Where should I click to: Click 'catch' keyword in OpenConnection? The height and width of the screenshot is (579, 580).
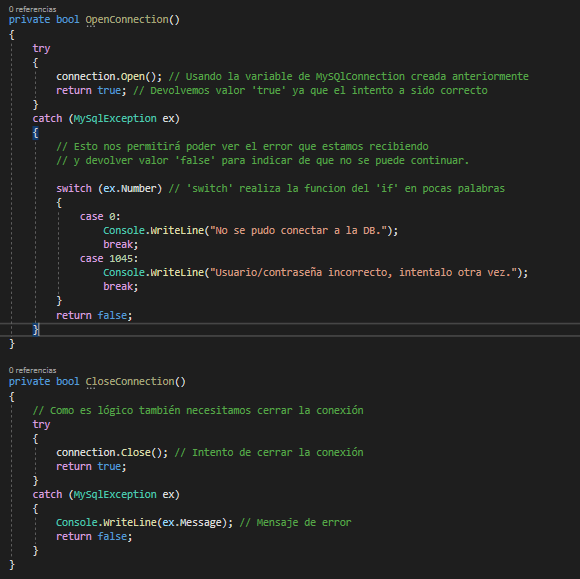[47, 119]
